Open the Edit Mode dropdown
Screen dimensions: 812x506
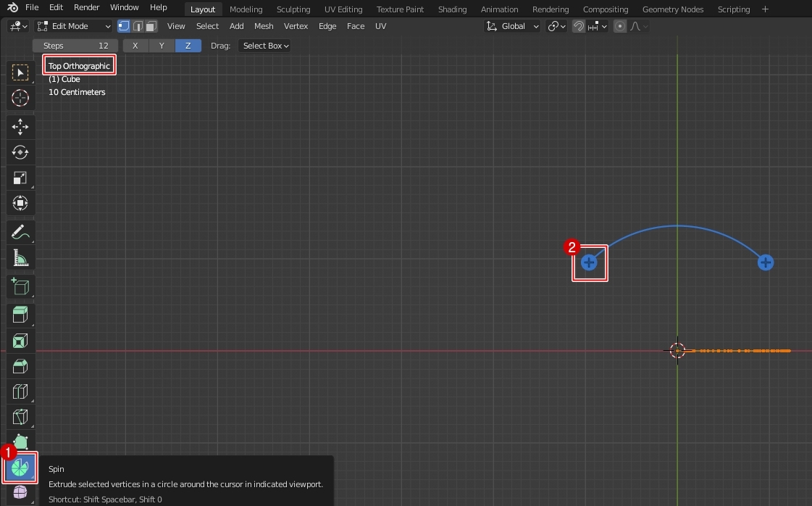(x=74, y=26)
